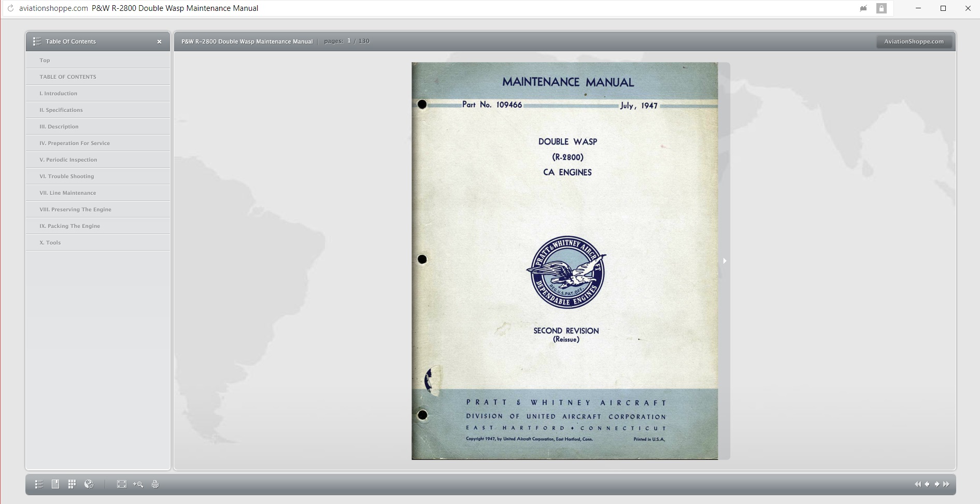Click the aviationshoppe.com address text

tap(53, 8)
